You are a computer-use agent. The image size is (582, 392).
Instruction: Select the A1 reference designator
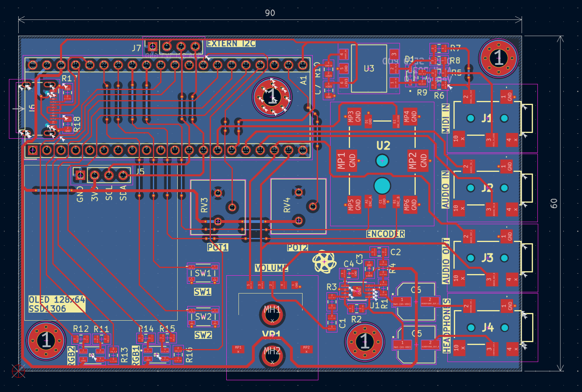(x=304, y=80)
